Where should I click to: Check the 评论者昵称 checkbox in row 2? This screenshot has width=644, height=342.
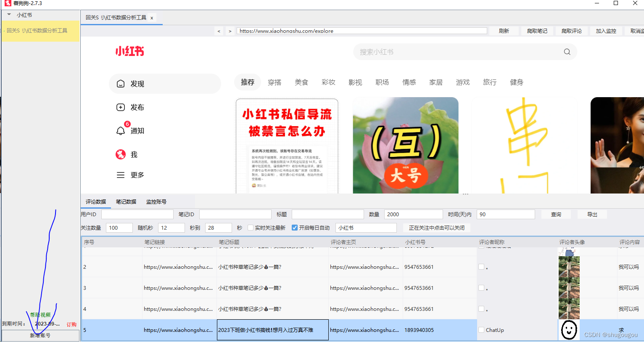click(x=481, y=267)
